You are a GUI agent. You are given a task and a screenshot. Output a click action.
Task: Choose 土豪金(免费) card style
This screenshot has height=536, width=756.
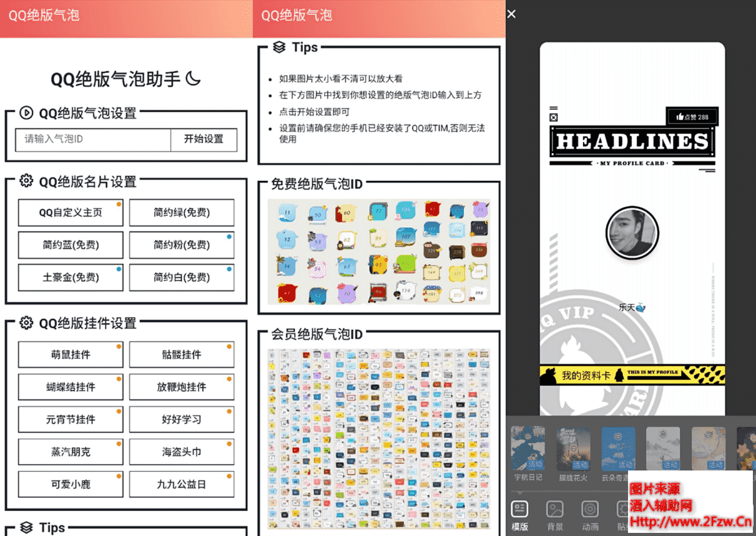[71, 278]
